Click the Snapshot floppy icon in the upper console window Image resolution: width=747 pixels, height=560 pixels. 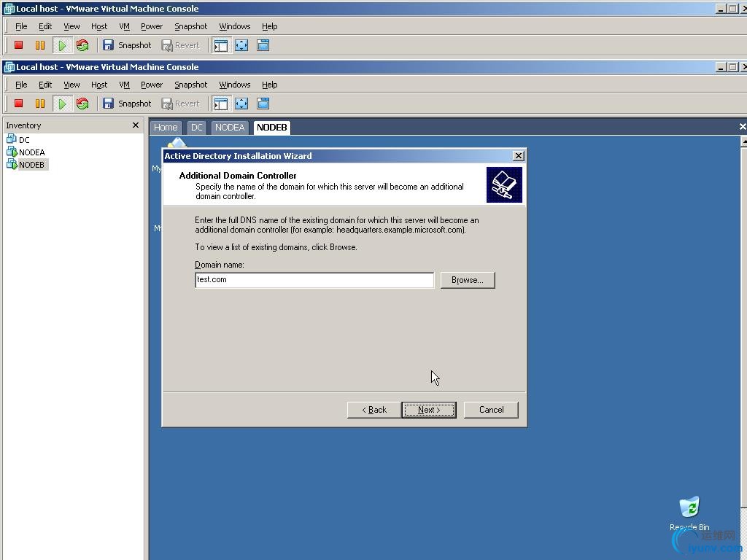point(109,45)
